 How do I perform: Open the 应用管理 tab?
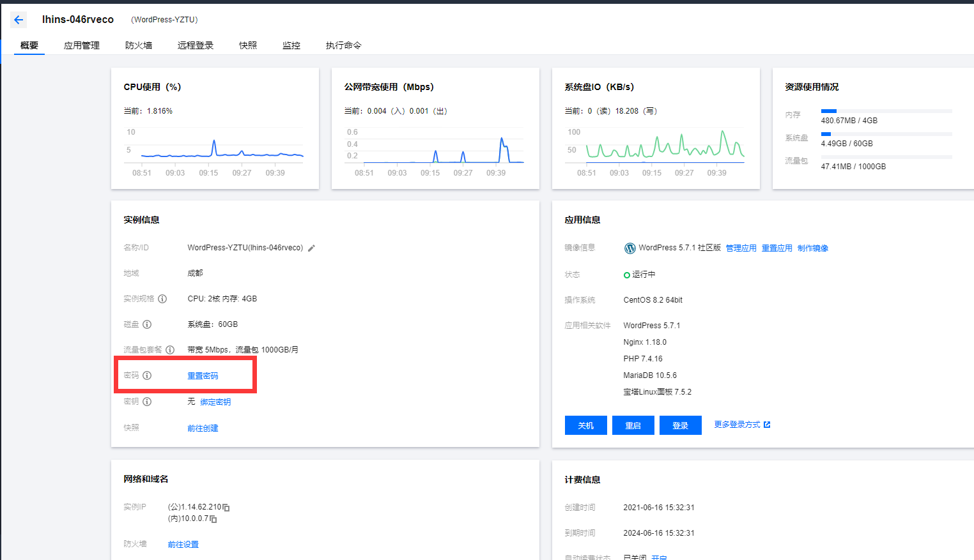82,45
